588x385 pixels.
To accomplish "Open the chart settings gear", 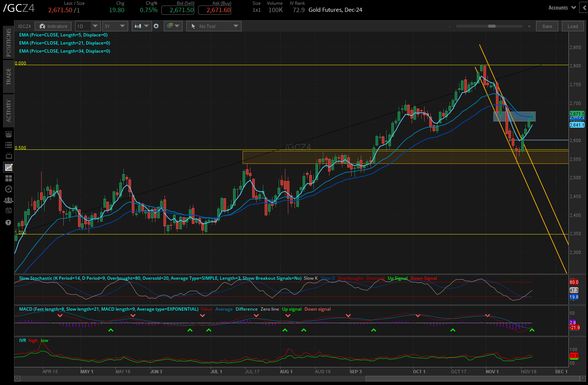I will click(156, 26).
